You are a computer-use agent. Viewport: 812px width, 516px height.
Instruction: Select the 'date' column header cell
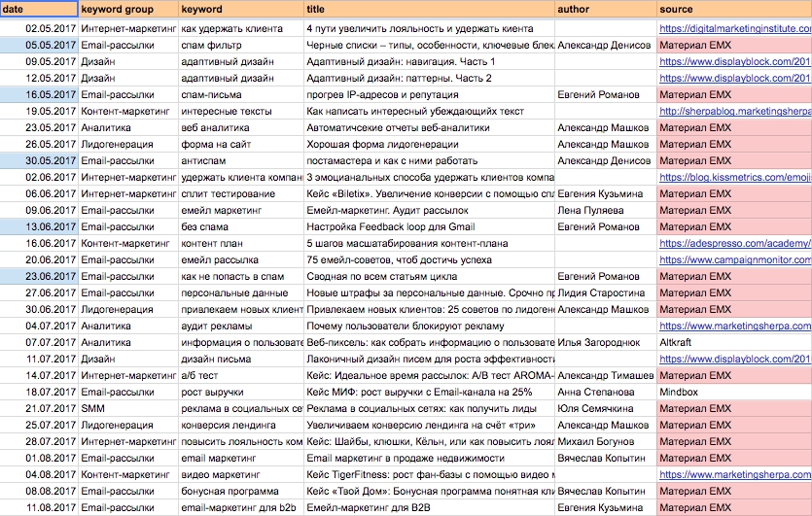tap(39, 9)
